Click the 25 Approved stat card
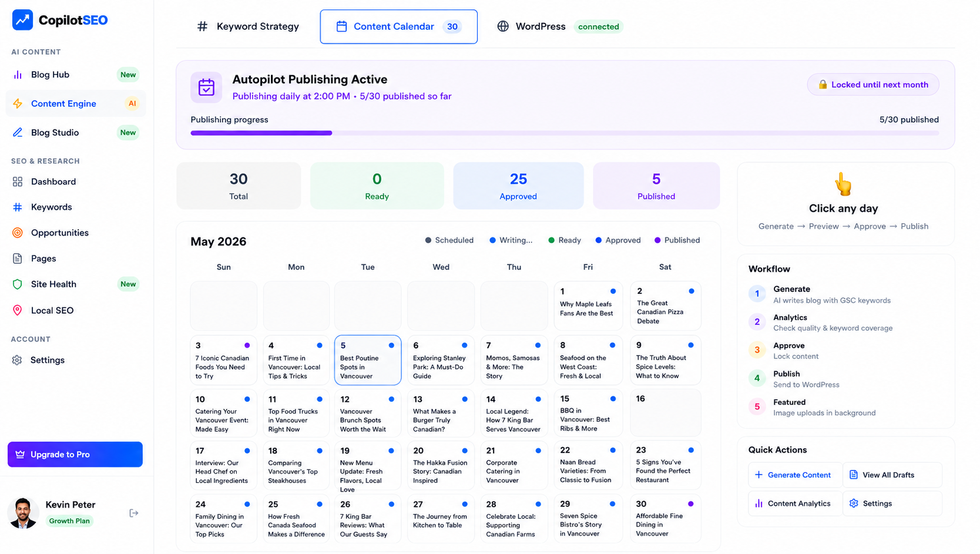980x554 pixels. pos(518,186)
